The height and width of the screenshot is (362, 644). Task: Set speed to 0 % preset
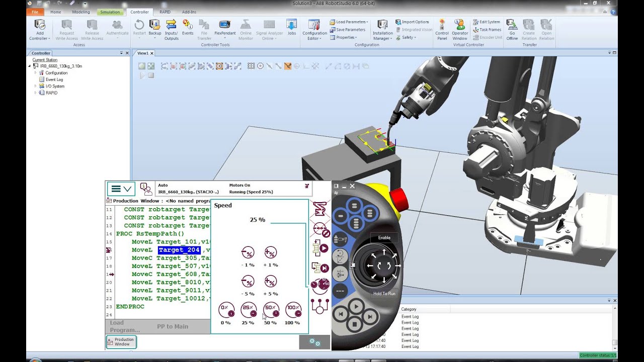(x=226, y=310)
